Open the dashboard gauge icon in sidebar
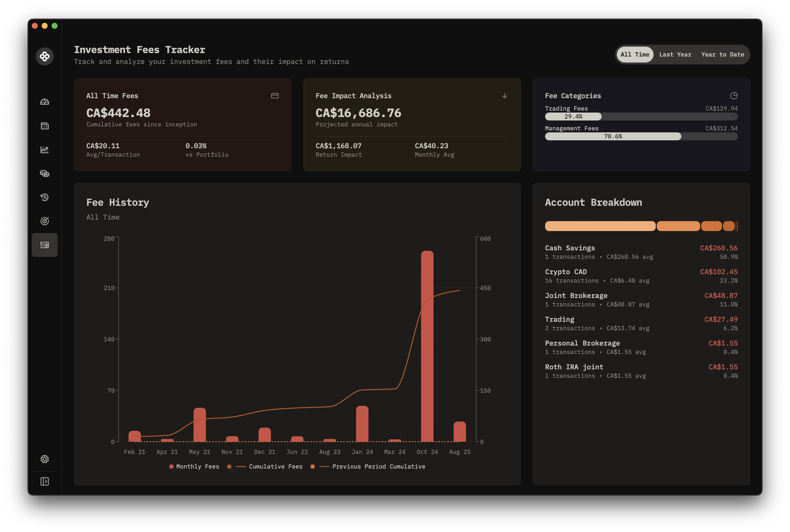The image size is (790, 532). click(44, 102)
